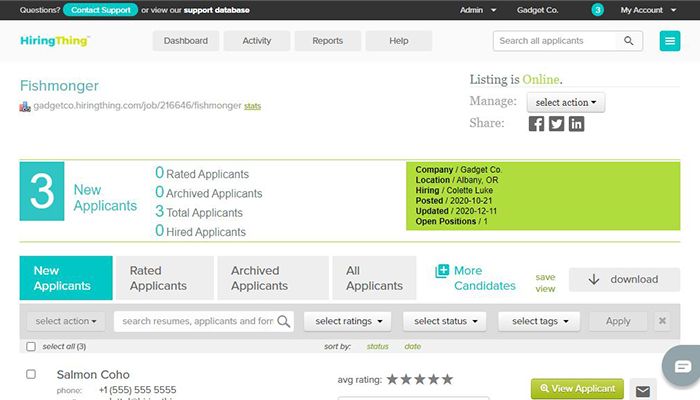This screenshot has height=400, width=700.
Task: Open the Manage select action dropdown
Action: tap(566, 102)
